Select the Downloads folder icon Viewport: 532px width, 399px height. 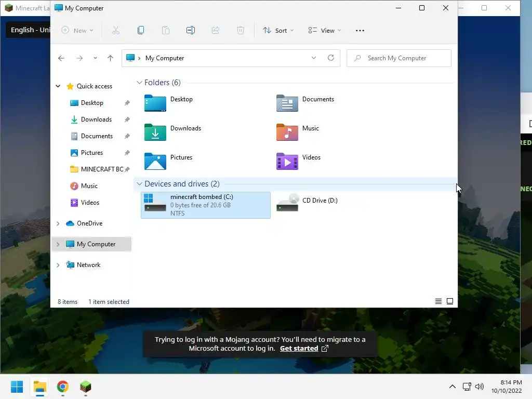[x=155, y=132]
